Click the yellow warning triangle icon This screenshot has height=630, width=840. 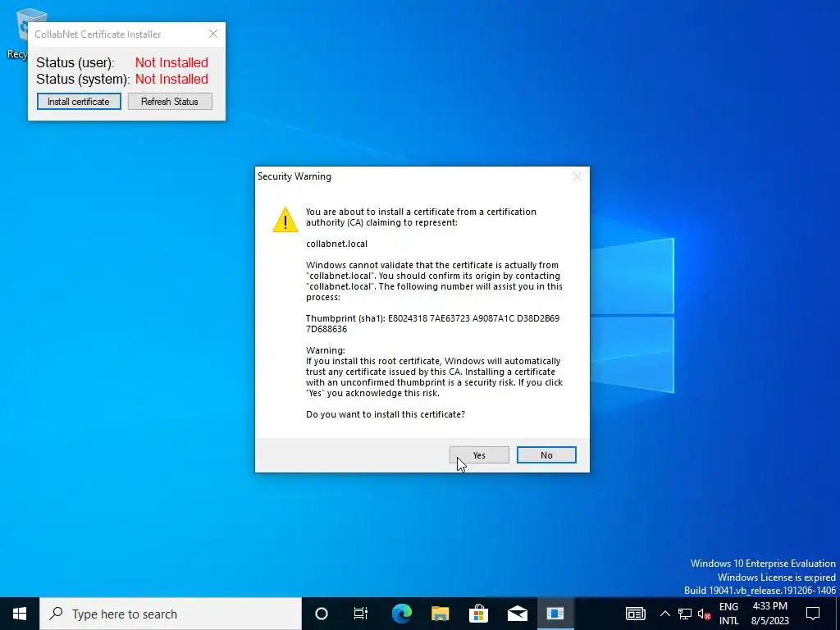(285, 220)
